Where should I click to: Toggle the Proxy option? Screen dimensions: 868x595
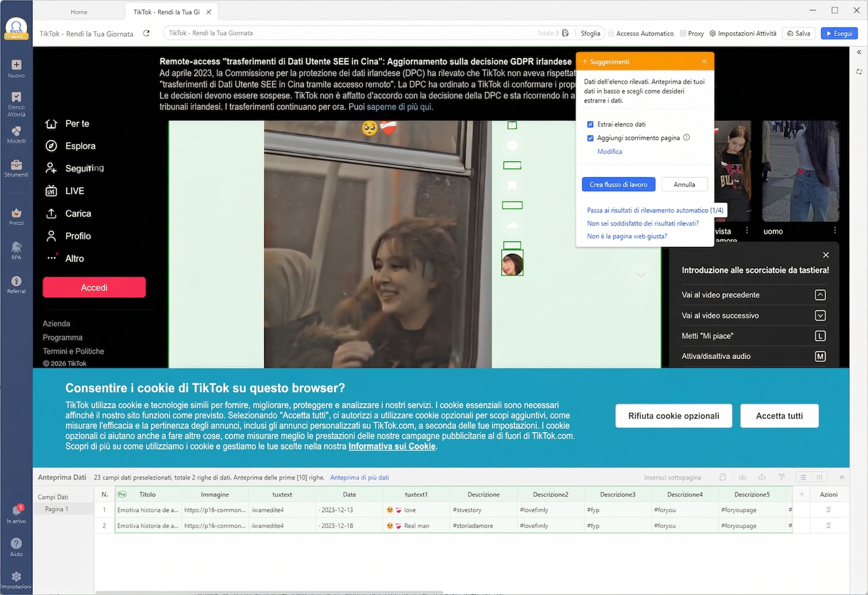coord(692,33)
